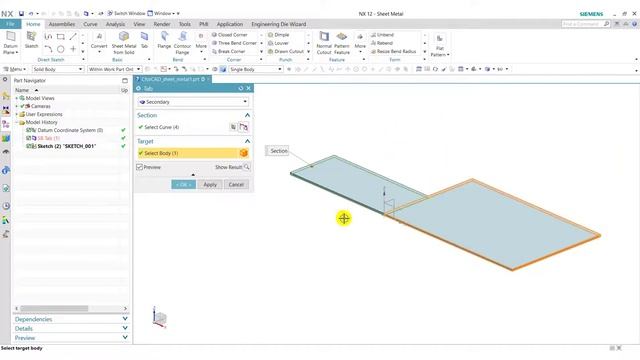Start a Sketch from the ribbon

click(31, 40)
